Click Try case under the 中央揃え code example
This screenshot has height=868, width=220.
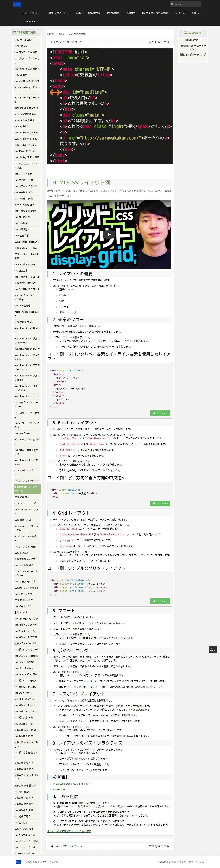point(160,503)
